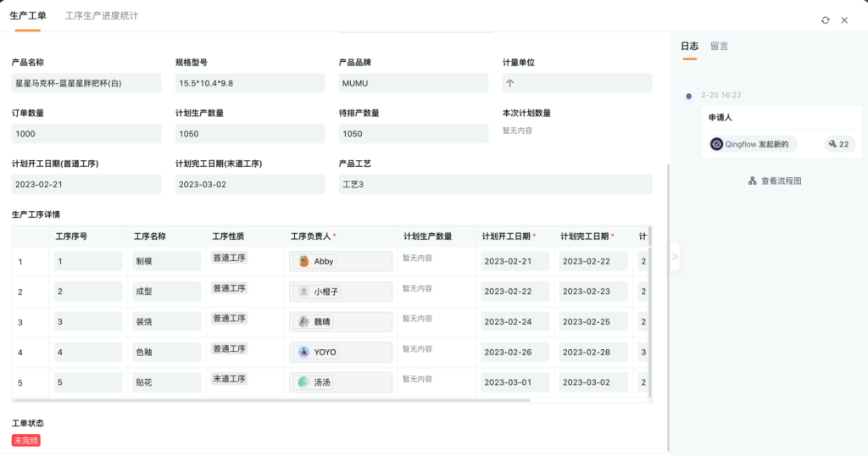Click the 未完结 status tag
The height and width of the screenshot is (456, 868).
pos(26,441)
